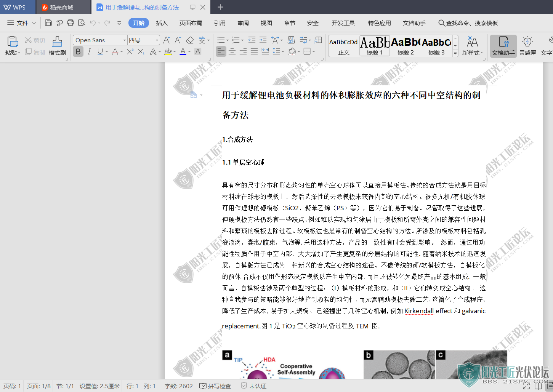The image size is (553, 392).
Task: Toggle Italic formatting
Action: (89, 51)
